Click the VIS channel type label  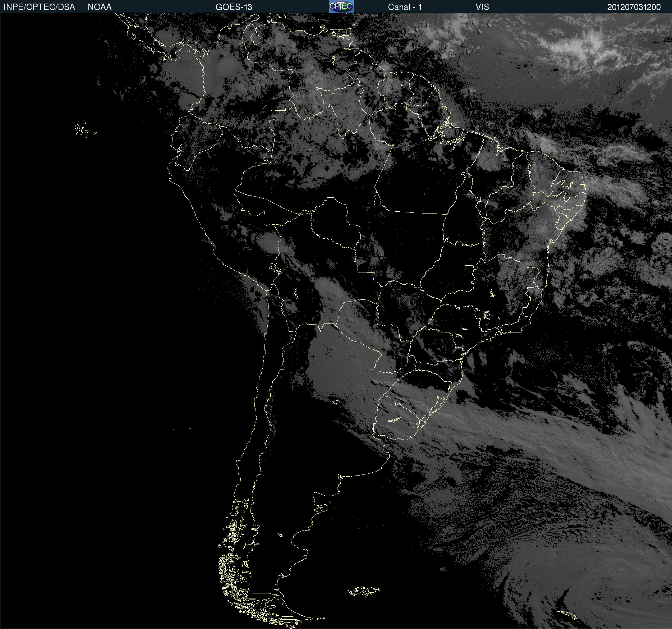482,7
